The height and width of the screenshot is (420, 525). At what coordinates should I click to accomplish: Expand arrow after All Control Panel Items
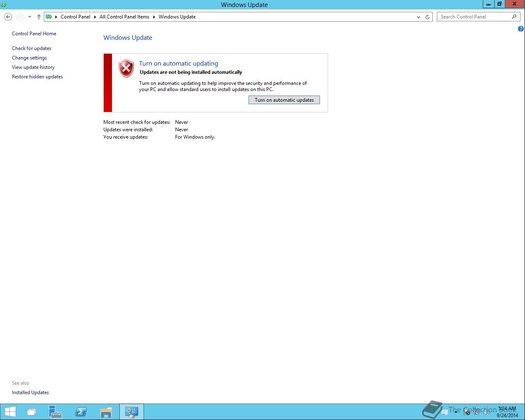pyautogui.click(x=154, y=17)
